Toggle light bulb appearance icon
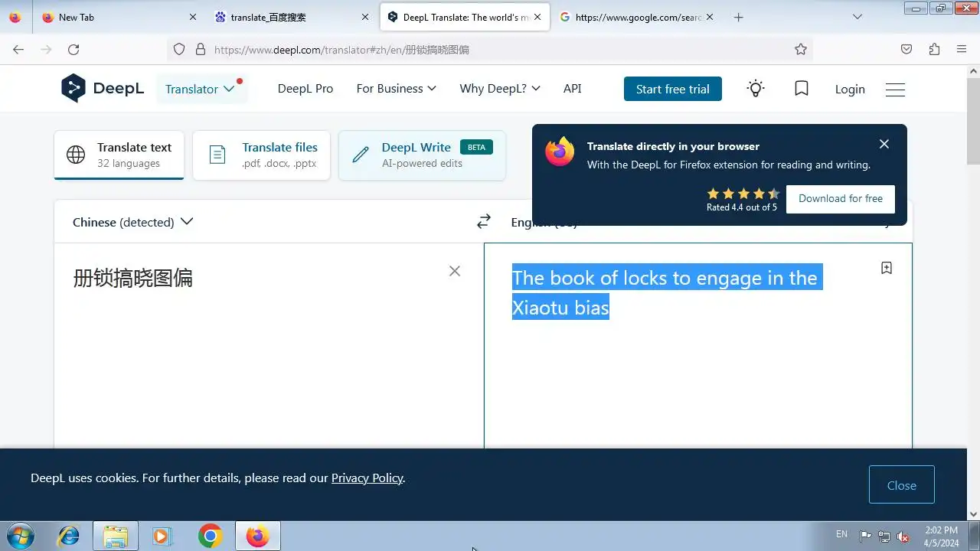The height and width of the screenshot is (551, 980). [756, 89]
